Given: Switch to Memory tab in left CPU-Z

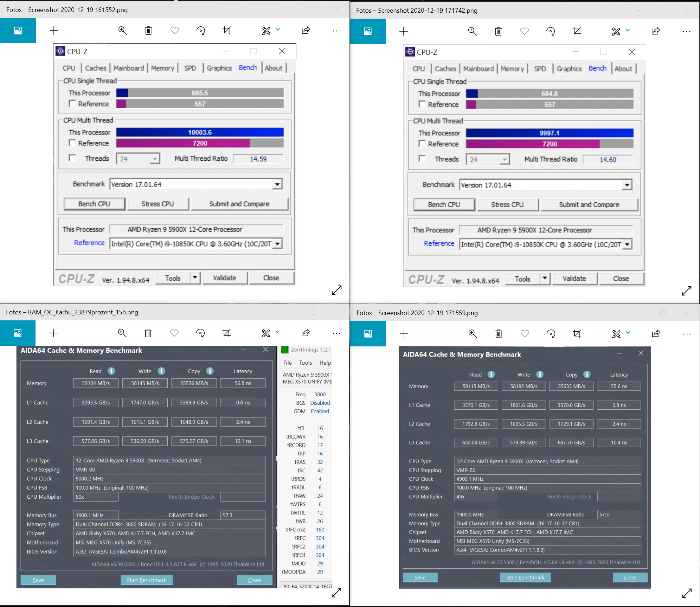Looking at the screenshot, I should (x=162, y=68).
